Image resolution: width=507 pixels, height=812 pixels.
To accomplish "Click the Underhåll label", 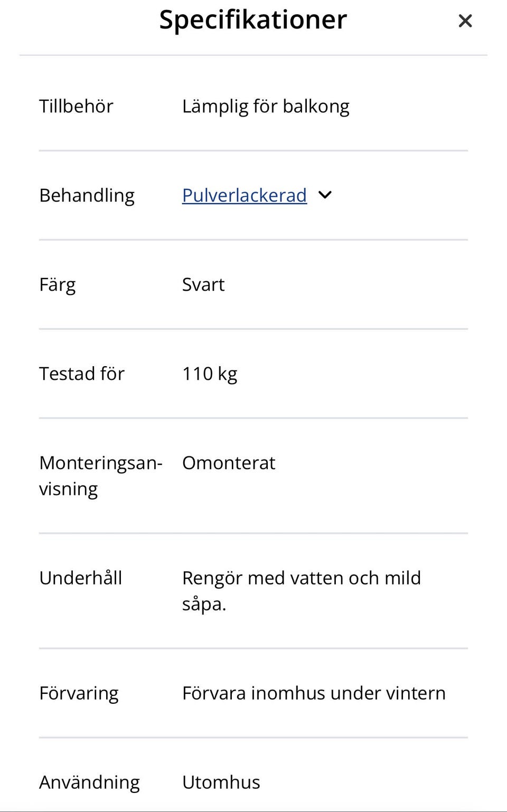I will 80,578.
